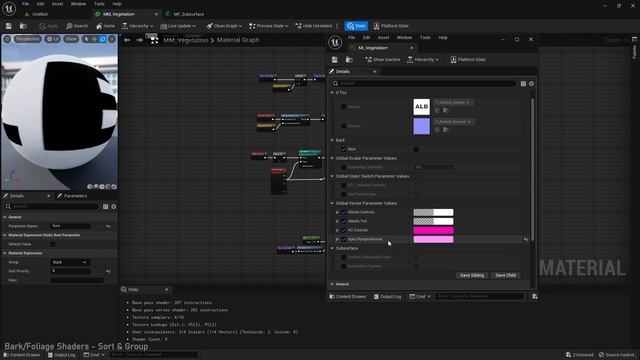The height and width of the screenshot is (360, 640).
Task: Click the Home toolbar button
Action: (106, 26)
